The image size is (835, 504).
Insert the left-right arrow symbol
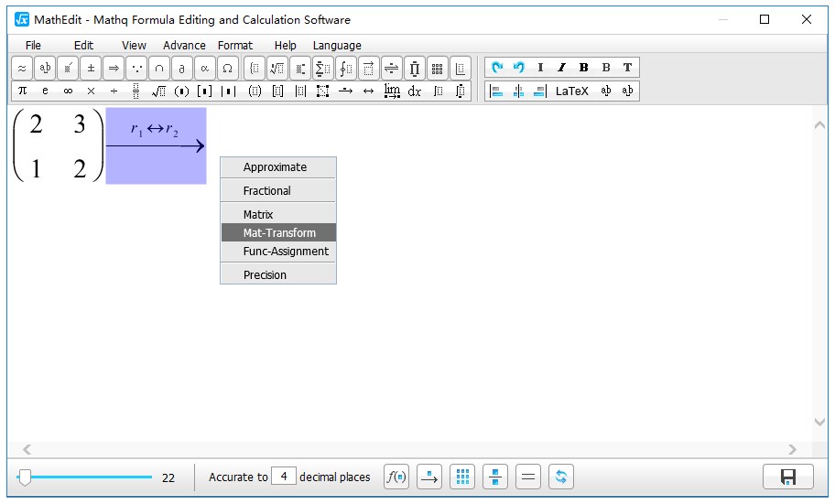(x=368, y=91)
